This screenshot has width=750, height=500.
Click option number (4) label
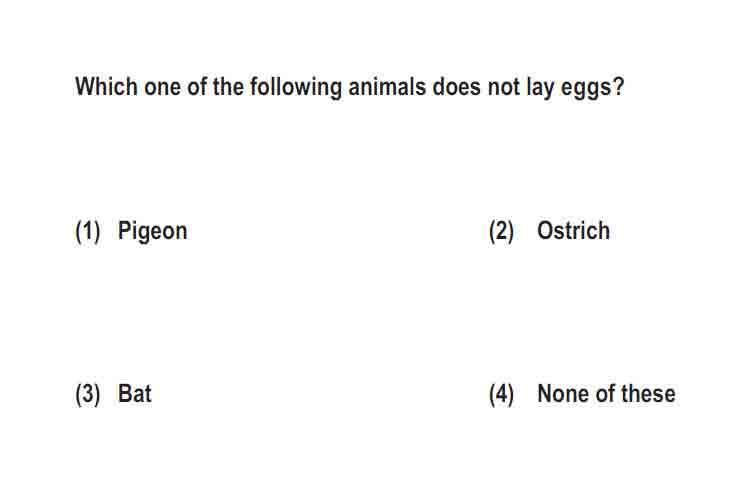click(501, 395)
